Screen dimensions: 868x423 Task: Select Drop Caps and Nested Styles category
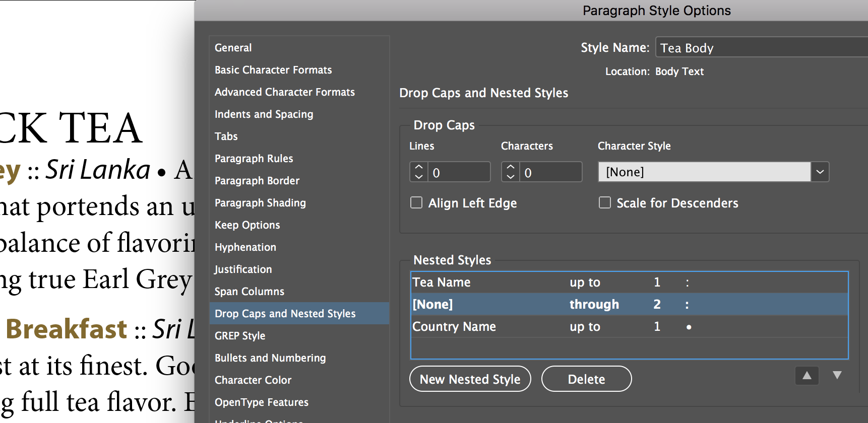[299, 313]
